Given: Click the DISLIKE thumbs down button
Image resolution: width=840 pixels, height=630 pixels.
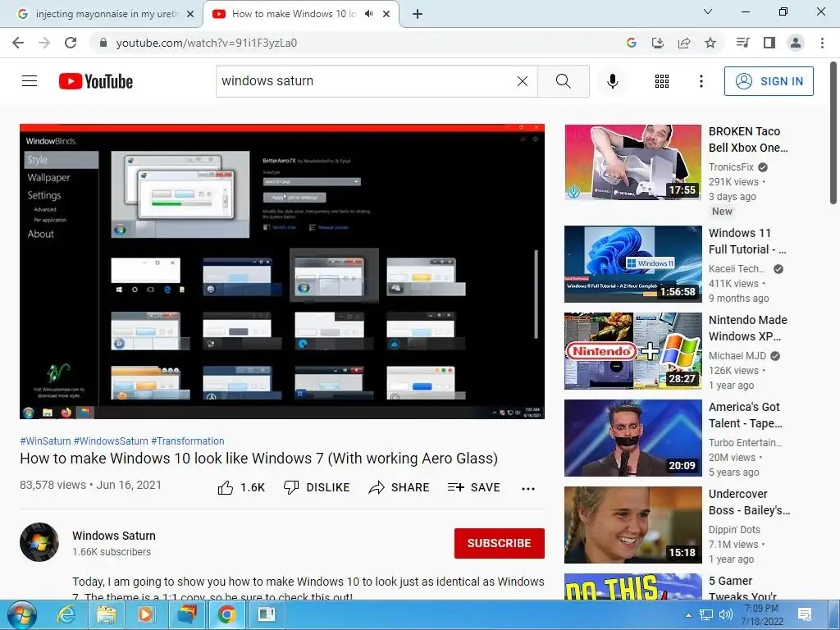Looking at the screenshot, I should 316,487.
